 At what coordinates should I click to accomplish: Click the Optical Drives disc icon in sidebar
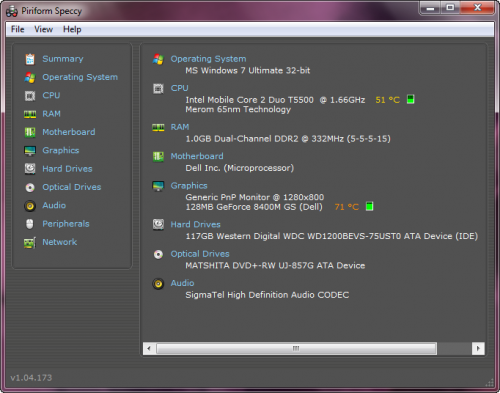coord(30,187)
